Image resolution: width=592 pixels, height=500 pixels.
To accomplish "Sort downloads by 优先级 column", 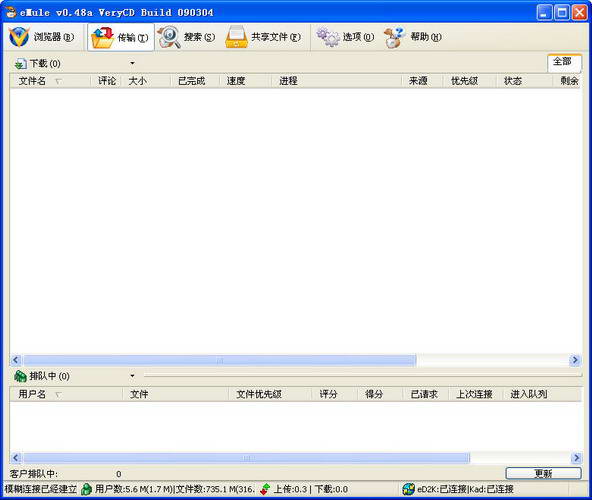I will point(469,81).
